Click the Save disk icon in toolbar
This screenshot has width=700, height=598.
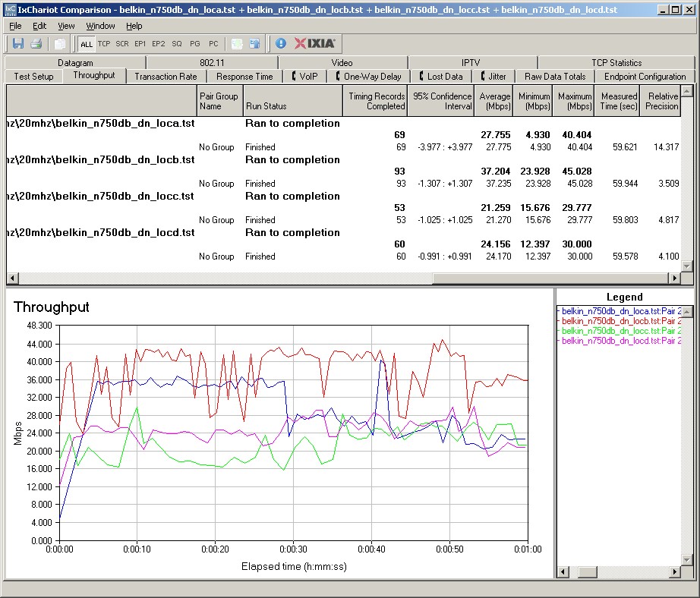click(18, 44)
